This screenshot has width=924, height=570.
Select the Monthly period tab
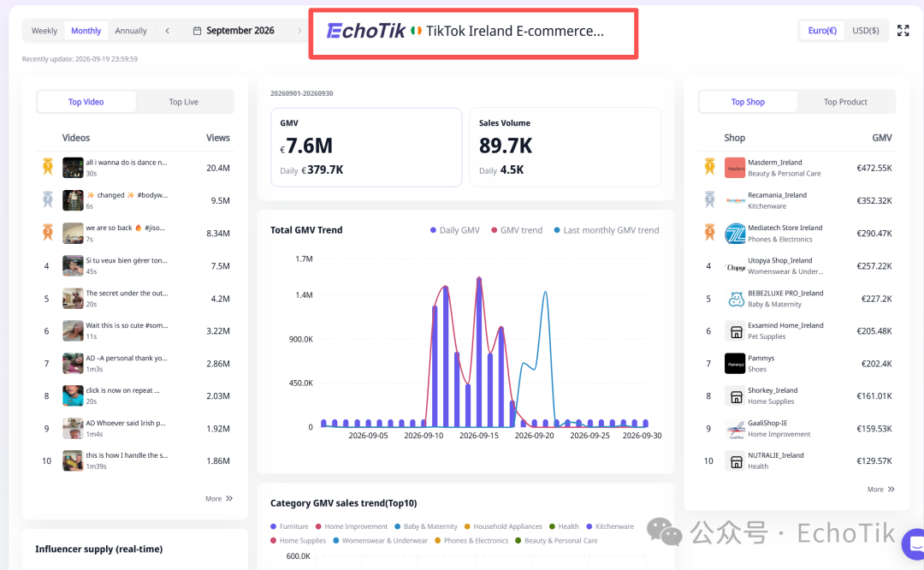click(86, 31)
